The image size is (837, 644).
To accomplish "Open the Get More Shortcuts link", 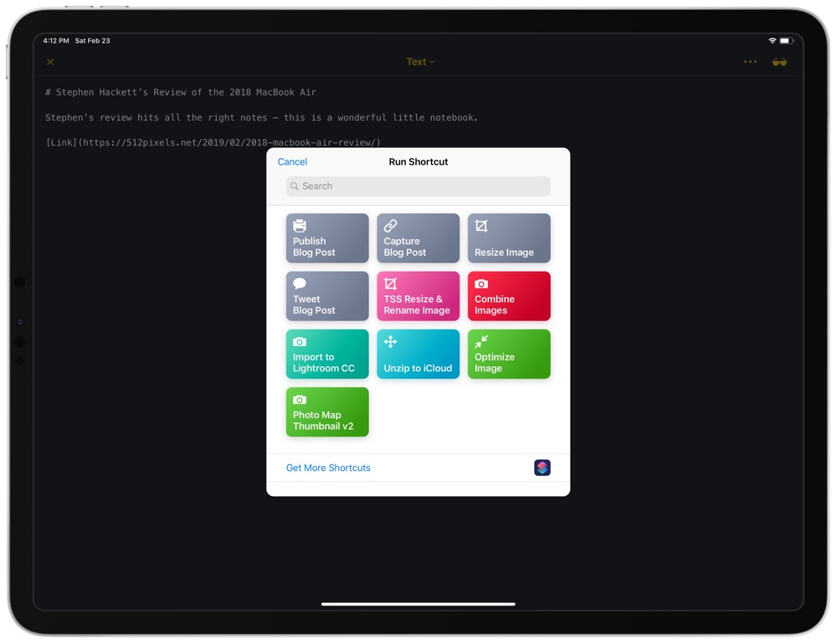I will tap(328, 468).
